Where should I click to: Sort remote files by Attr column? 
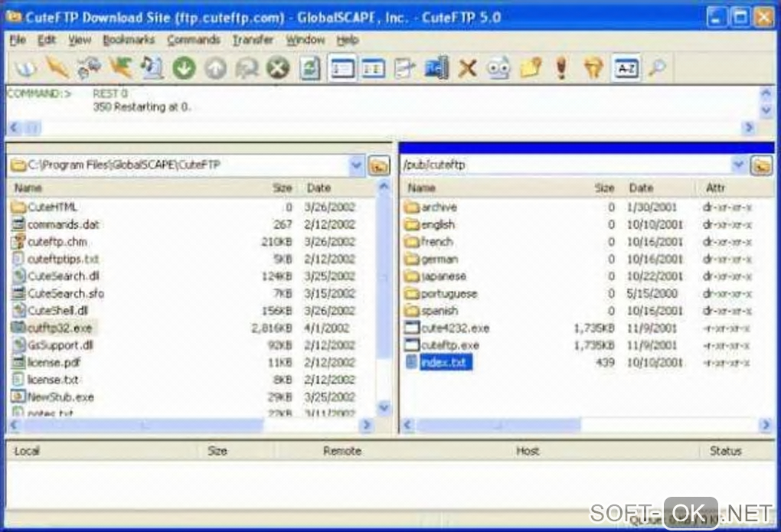tap(715, 188)
